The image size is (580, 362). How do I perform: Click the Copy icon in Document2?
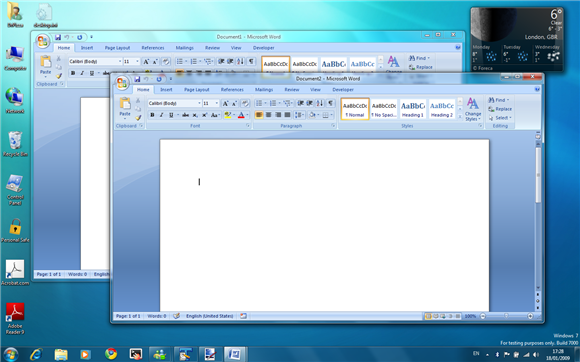click(x=138, y=109)
